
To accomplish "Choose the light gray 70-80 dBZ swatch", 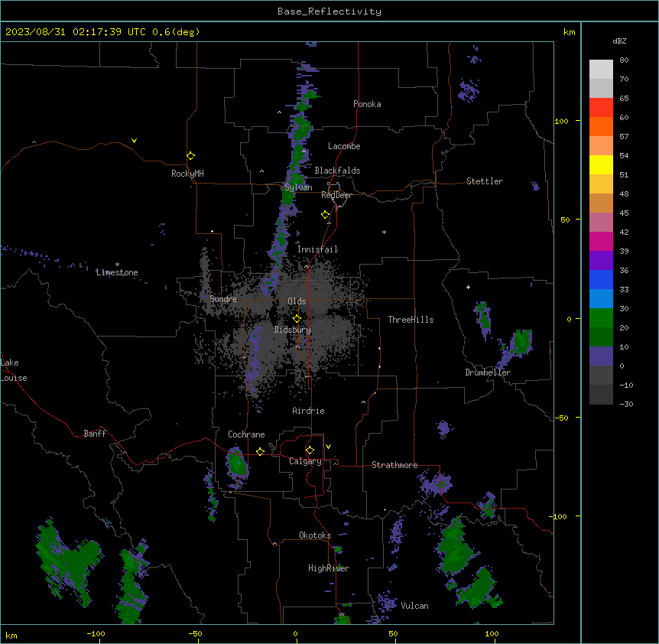I will [601, 70].
